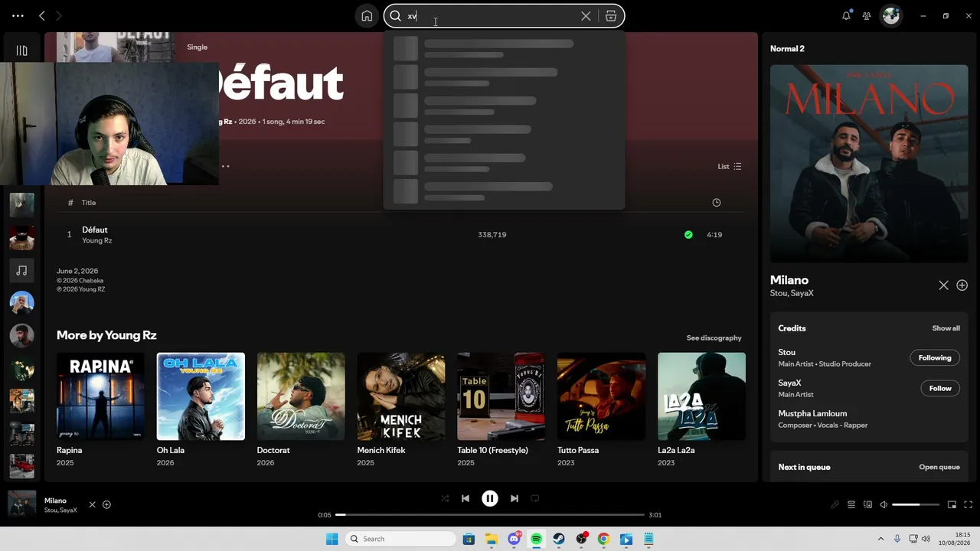Open Young Rz artist under Défaut
Viewport: 980px width, 551px height.
pos(97,240)
